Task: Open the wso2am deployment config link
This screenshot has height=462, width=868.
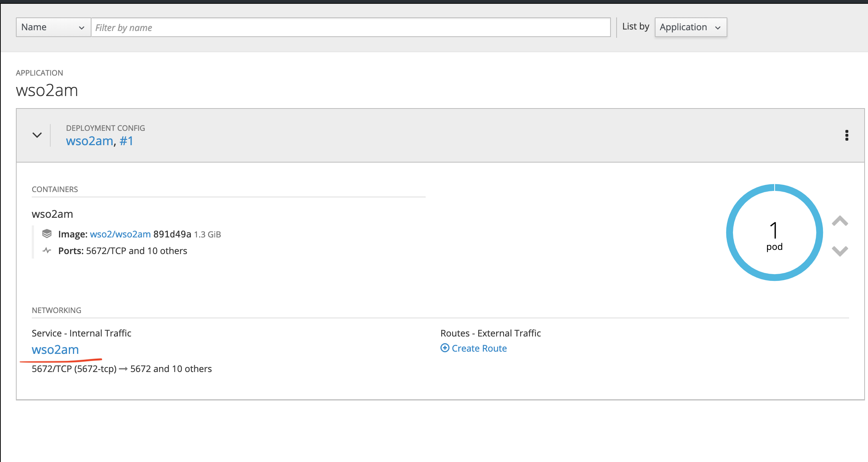Action: coord(89,141)
